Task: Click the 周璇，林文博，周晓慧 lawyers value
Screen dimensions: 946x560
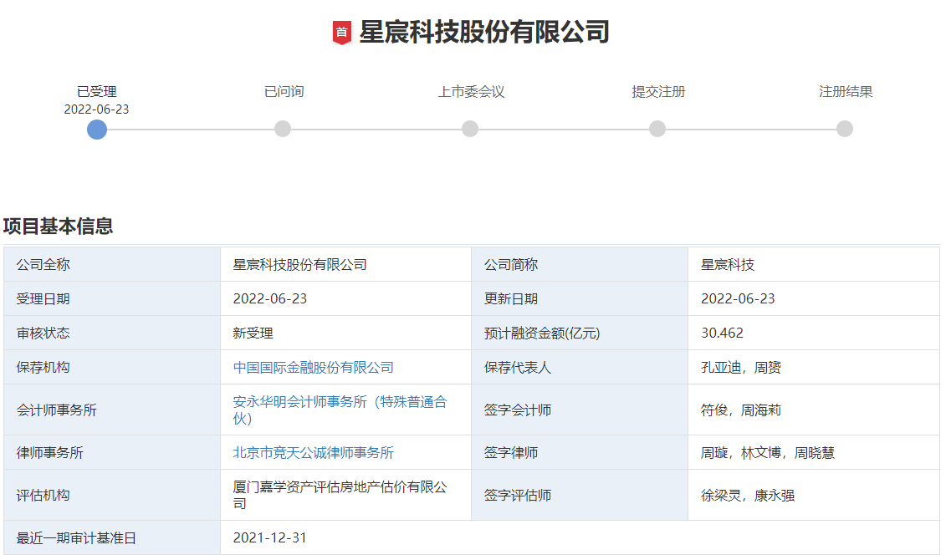Action: click(x=767, y=452)
